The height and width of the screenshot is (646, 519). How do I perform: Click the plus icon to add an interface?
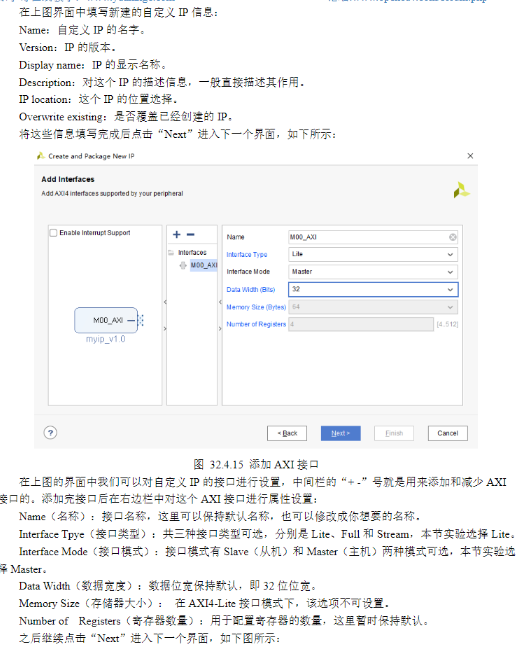pos(177,234)
